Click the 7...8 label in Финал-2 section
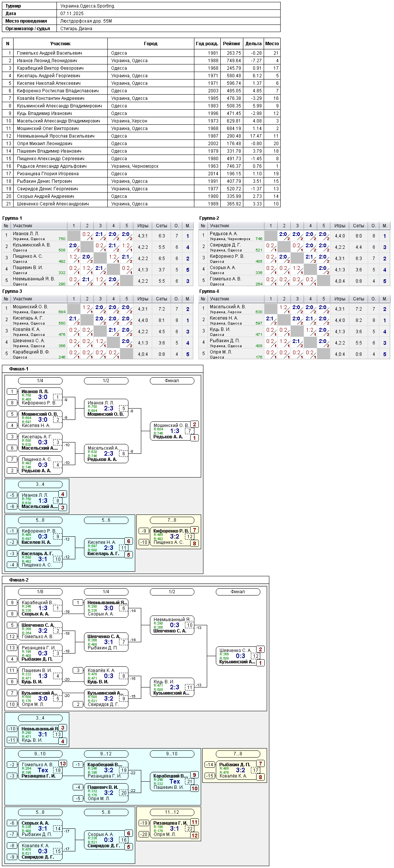 238,754
